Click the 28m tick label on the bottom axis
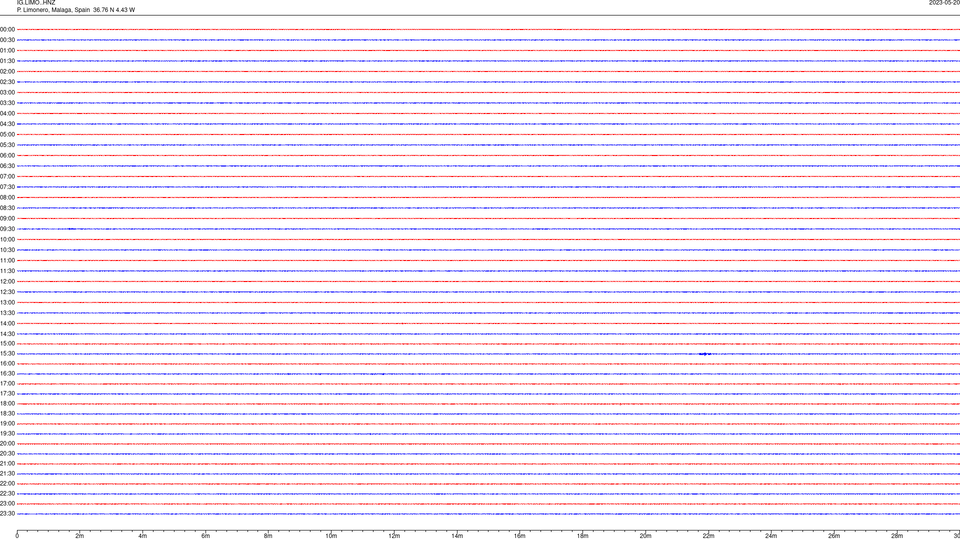Image resolution: width=960 pixels, height=540 pixels. tap(897, 536)
